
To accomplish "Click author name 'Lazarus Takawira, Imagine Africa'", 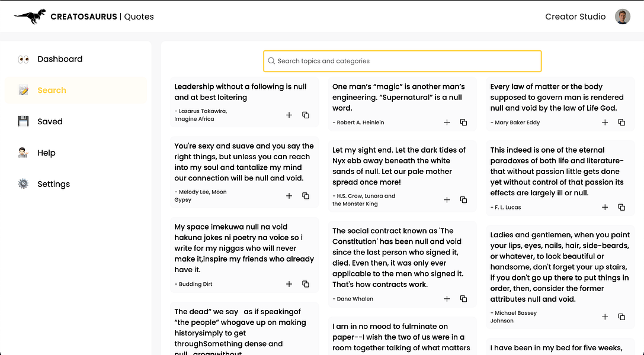I will click(200, 115).
